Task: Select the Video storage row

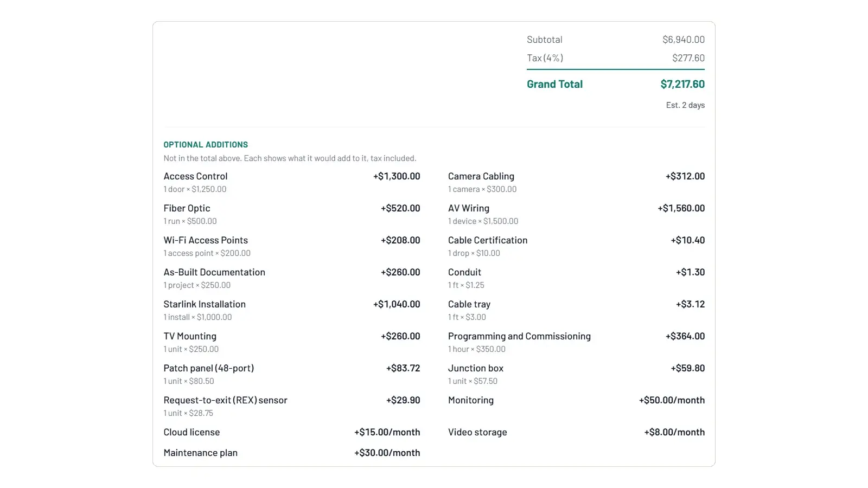Action: point(577,432)
